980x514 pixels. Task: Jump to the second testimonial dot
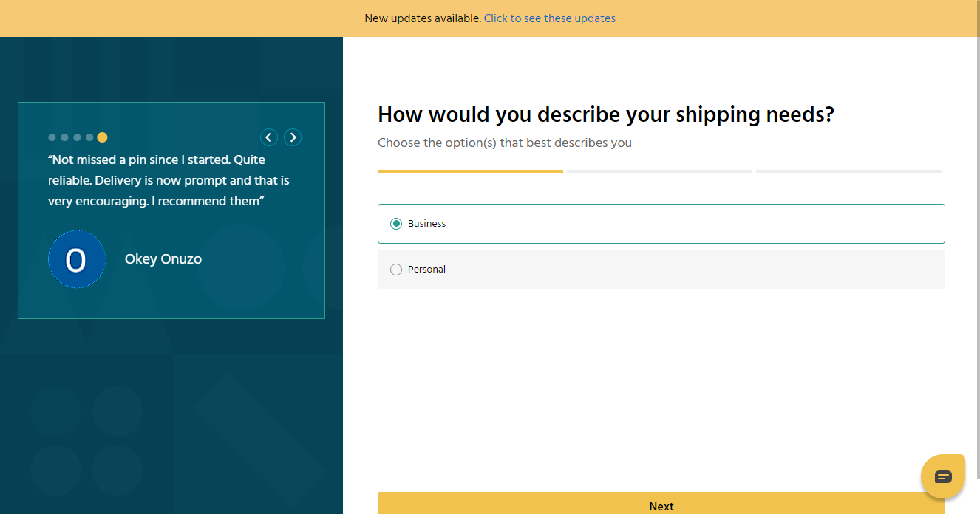click(64, 137)
